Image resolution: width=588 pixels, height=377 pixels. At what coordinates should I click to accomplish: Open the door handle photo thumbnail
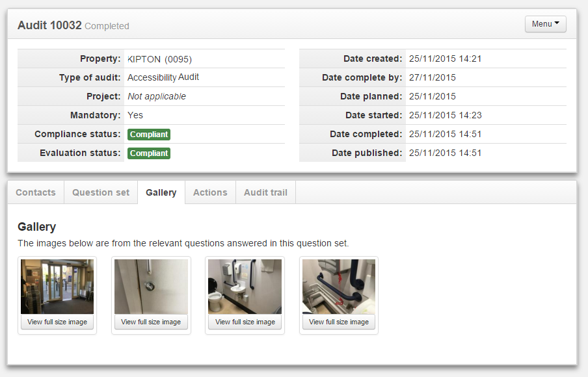point(151,287)
